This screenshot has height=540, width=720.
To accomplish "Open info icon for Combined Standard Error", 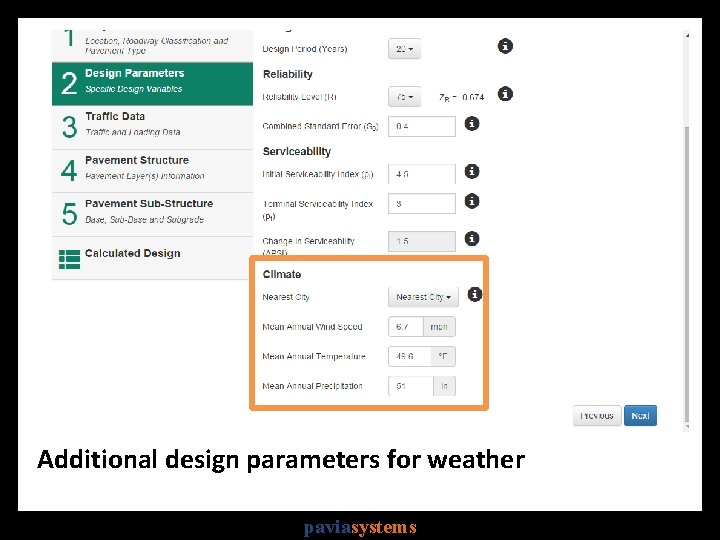I will 472,124.
